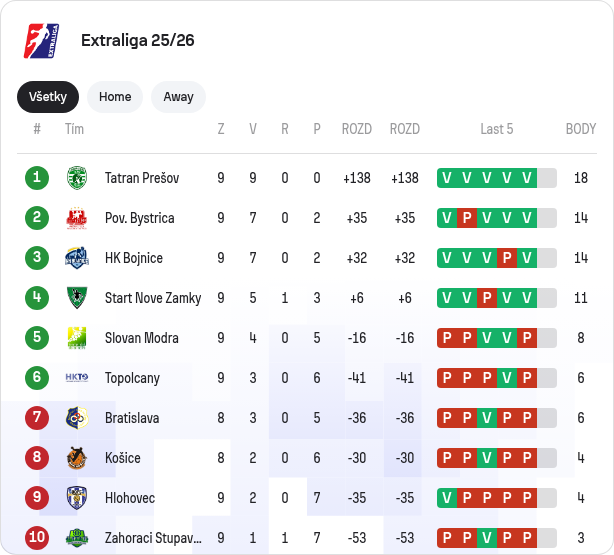Click the Extraliga league logo
Screen dimensions: 614x555
[x=40, y=41]
